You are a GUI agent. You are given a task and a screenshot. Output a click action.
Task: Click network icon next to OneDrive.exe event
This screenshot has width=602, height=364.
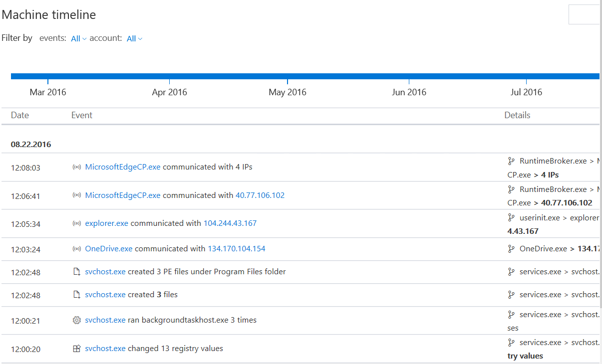pyautogui.click(x=76, y=249)
